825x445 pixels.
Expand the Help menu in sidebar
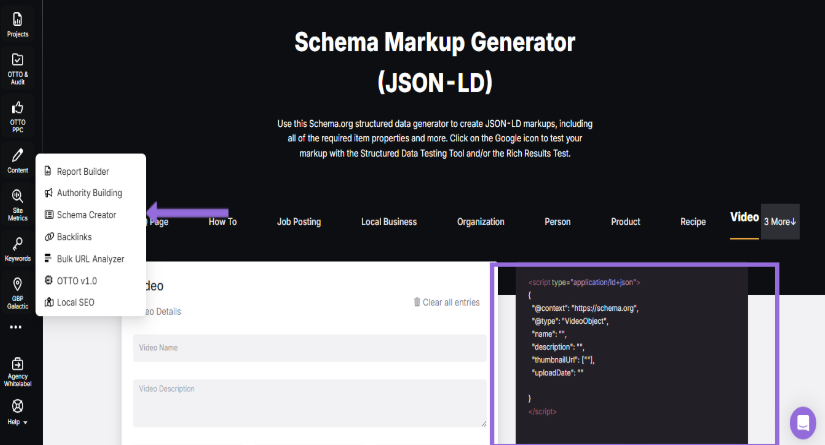tap(17, 411)
